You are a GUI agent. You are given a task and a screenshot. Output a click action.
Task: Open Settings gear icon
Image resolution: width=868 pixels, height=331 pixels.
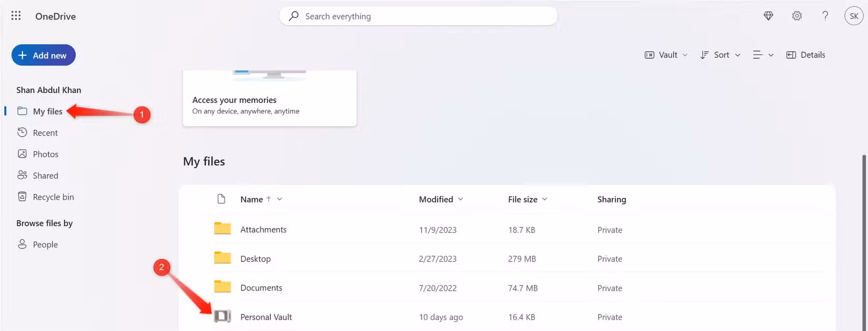[x=796, y=16]
